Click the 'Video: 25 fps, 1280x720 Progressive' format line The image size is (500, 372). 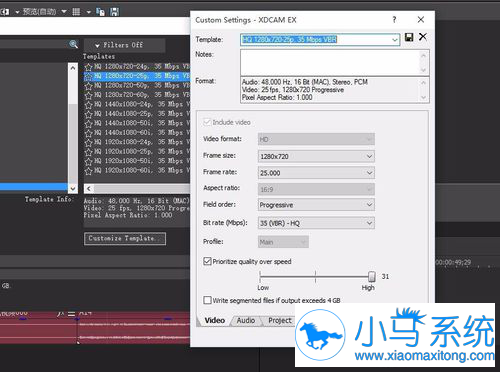293,90
